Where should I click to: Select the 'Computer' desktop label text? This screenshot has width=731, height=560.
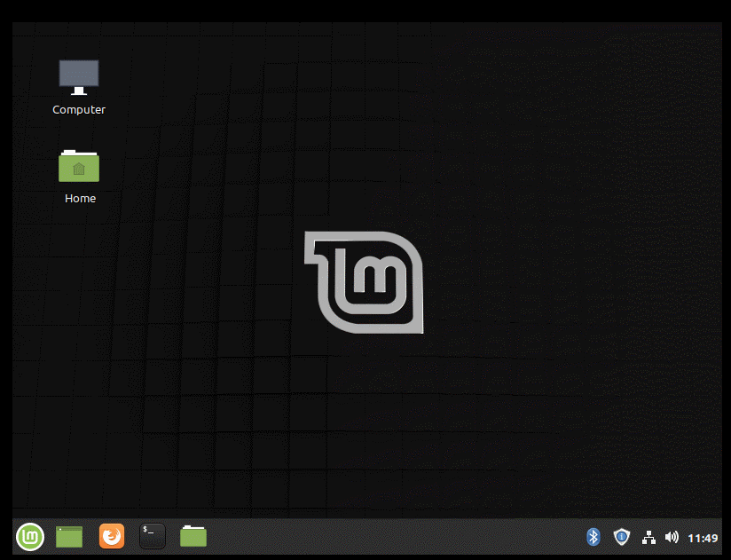tap(79, 109)
